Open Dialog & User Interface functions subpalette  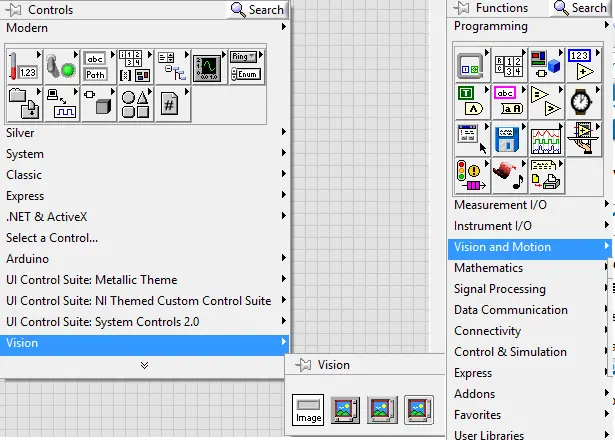coord(472,139)
